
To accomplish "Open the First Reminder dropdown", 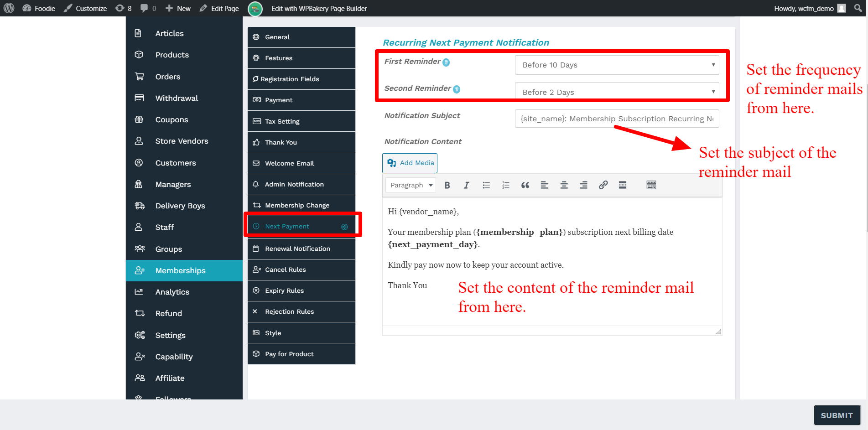I will 617,65.
